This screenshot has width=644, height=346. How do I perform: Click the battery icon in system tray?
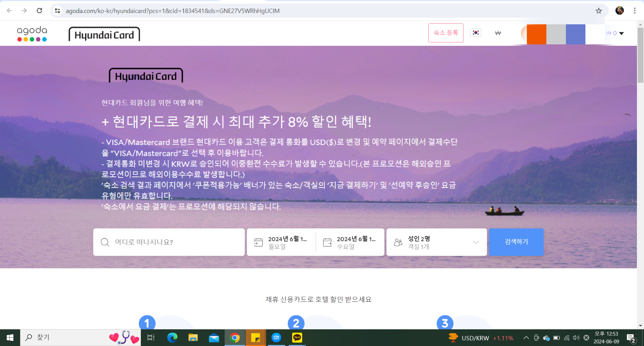click(x=556, y=338)
